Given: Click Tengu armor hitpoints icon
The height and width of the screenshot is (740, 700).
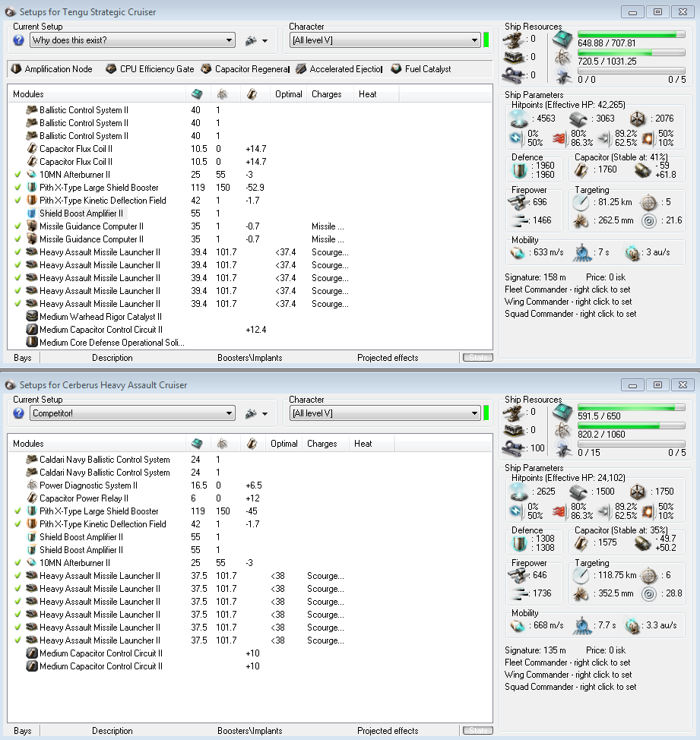Looking at the screenshot, I should coord(578,119).
